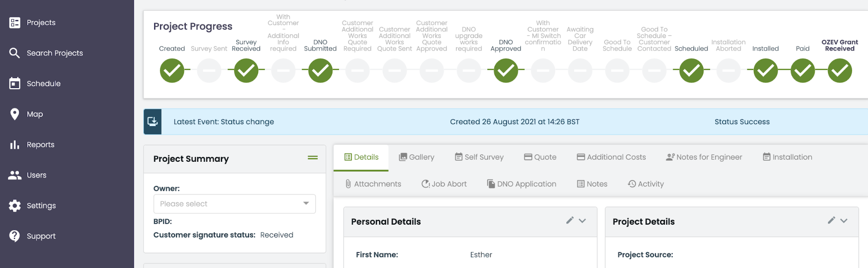Click the Schedule calendar icon
This screenshot has height=268, width=868.
click(x=15, y=83)
